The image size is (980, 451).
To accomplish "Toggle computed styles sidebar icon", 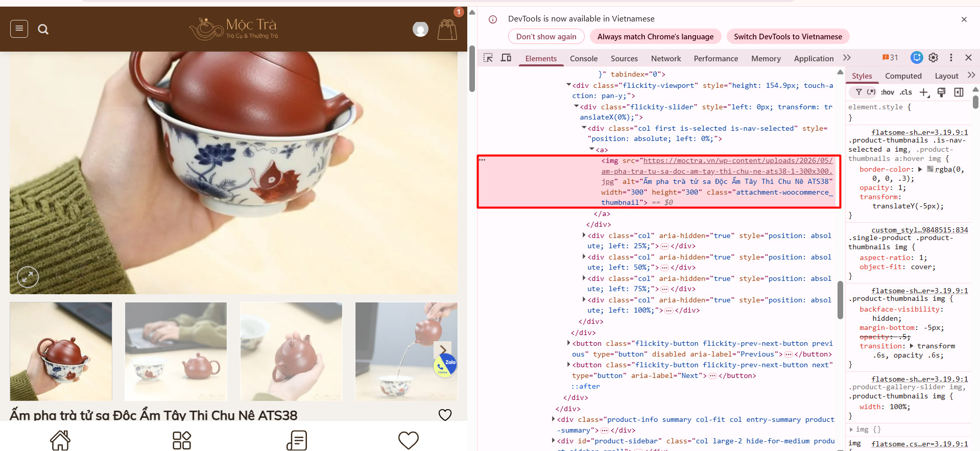I will (x=959, y=92).
